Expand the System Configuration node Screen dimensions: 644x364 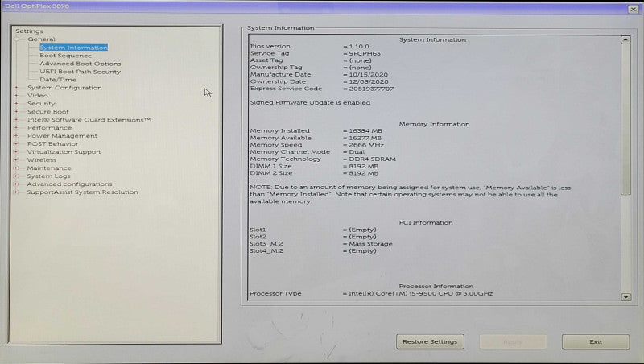[x=17, y=88]
